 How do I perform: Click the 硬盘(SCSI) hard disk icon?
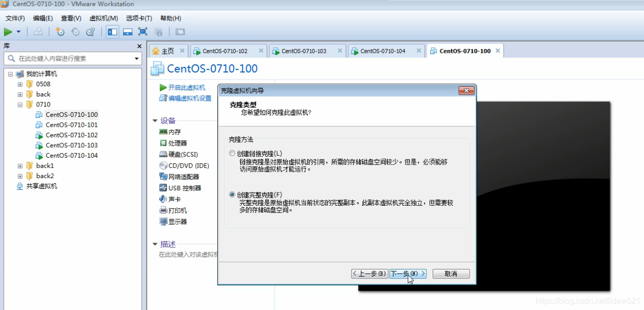pyautogui.click(x=163, y=154)
